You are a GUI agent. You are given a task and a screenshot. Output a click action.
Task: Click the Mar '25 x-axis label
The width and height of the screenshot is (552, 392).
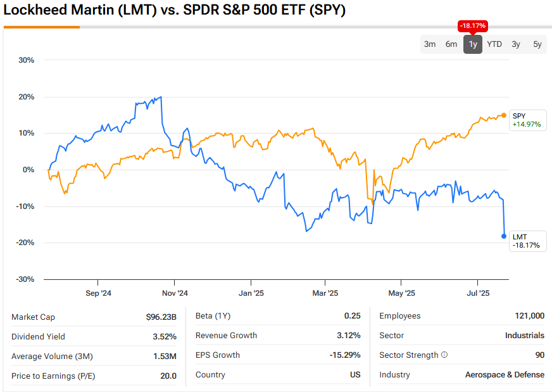click(325, 293)
